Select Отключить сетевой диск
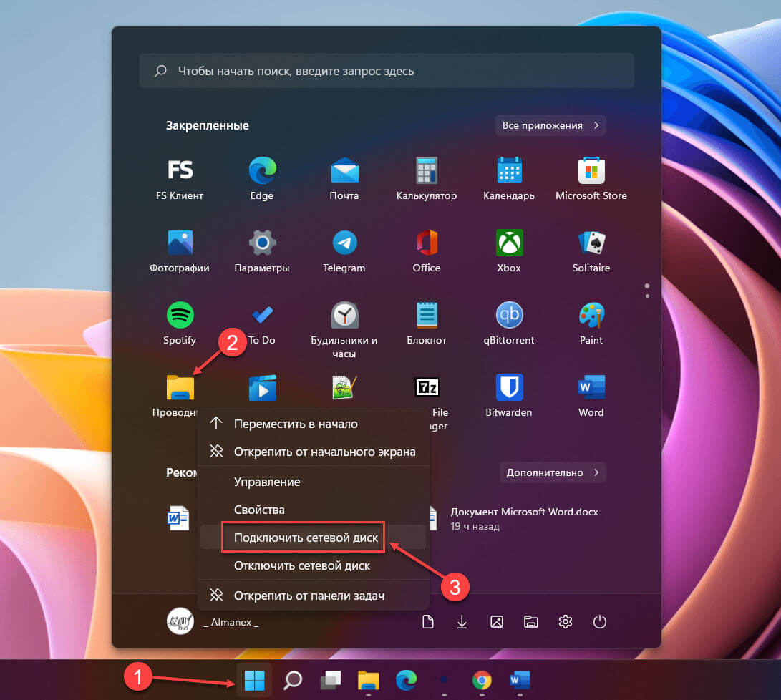 point(314,565)
